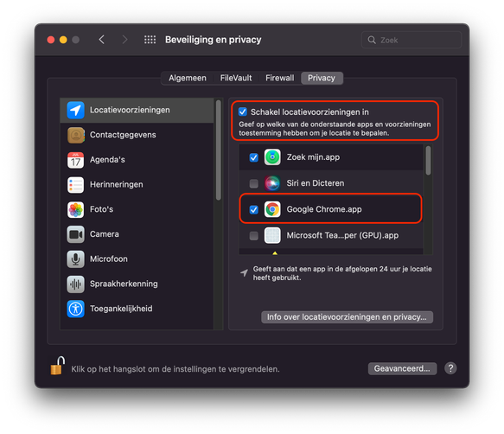Enable location for Siri en Dicteren
Image resolution: width=504 pixels, height=434 pixels.
[254, 183]
